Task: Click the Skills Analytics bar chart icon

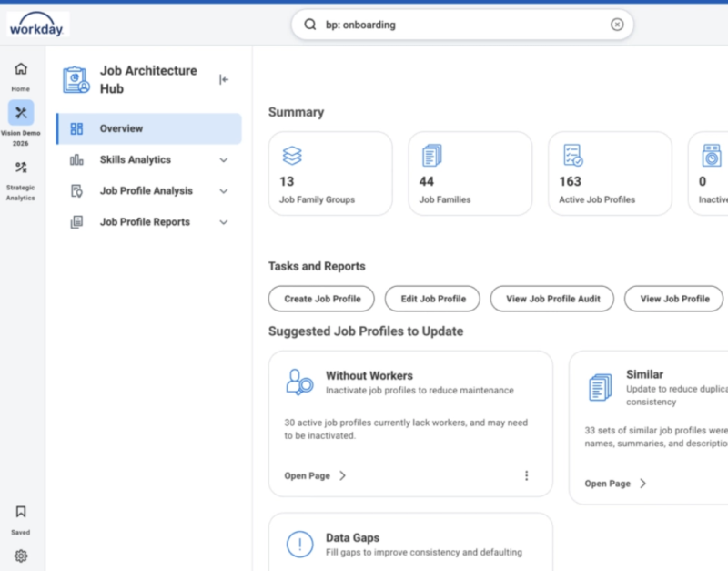Action: pyautogui.click(x=76, y=159)
